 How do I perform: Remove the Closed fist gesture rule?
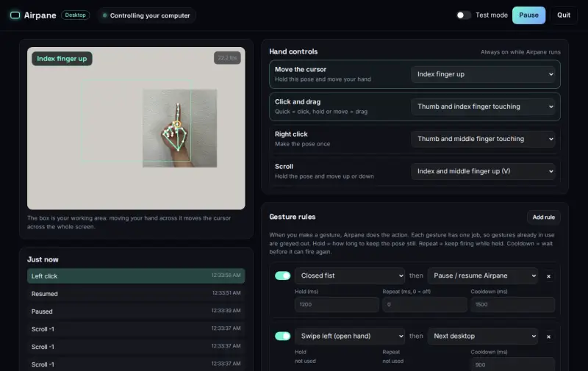point(548,276)
